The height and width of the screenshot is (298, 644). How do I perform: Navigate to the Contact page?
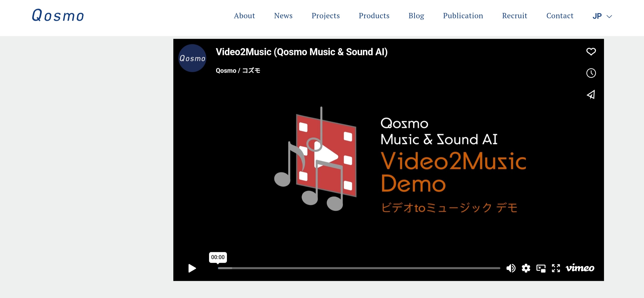560,16
